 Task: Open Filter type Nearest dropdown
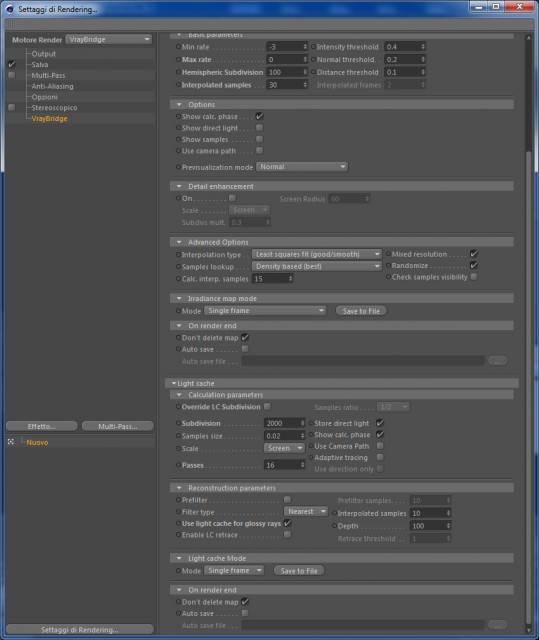point(306,511)
